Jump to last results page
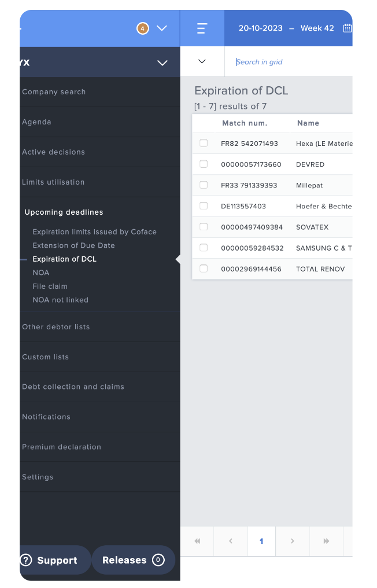 tap(326, 541)
